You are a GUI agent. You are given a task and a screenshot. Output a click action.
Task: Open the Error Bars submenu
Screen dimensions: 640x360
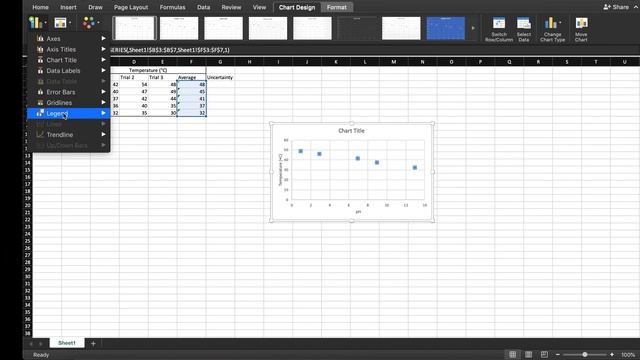(69, 92)
